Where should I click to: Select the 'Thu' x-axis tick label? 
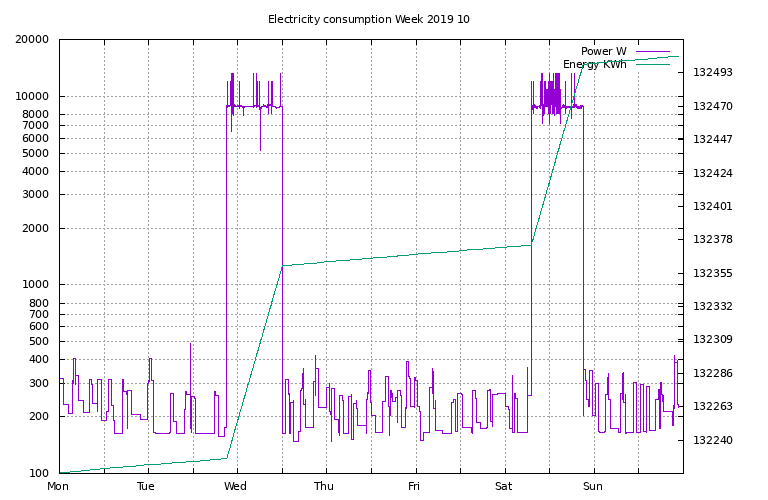click(324, 487)
